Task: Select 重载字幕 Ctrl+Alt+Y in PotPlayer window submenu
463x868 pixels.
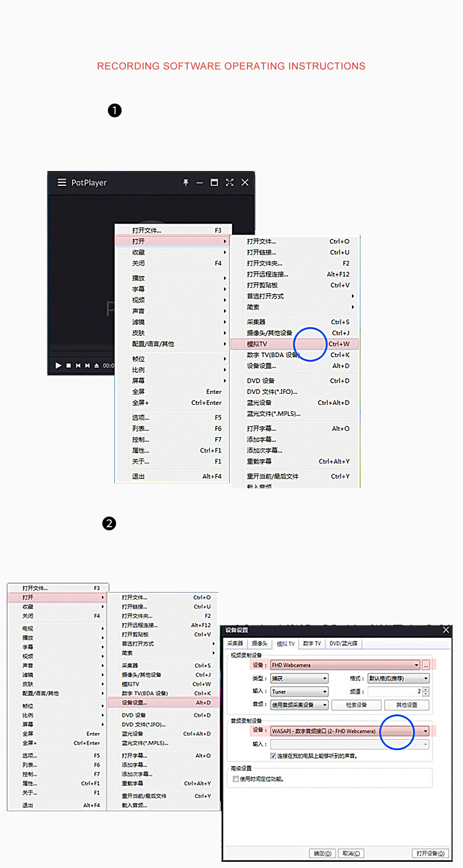Action: [294, 461]
